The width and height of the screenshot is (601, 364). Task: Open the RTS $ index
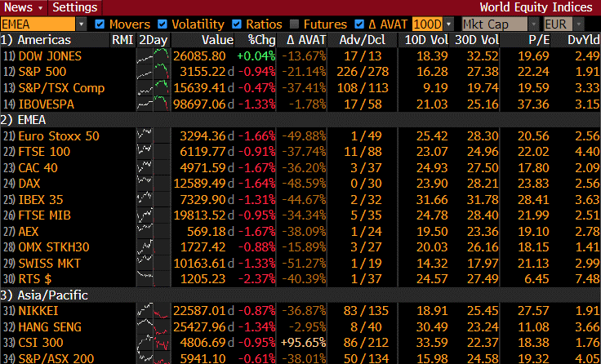35,279
